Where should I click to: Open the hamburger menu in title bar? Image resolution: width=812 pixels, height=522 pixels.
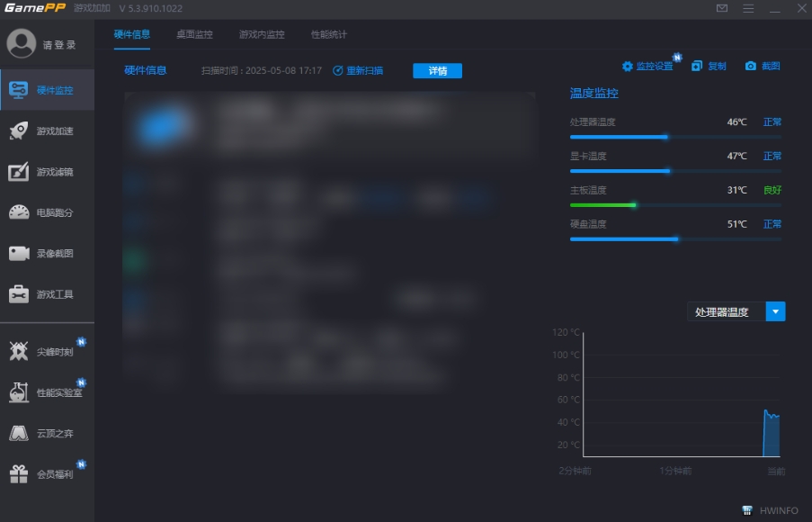pos(748,8)
